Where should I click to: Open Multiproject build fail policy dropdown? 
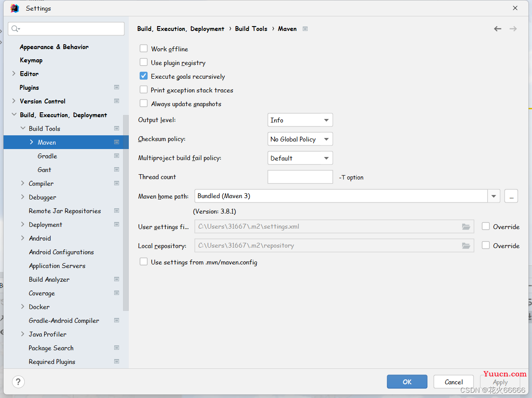coord(300,158)
